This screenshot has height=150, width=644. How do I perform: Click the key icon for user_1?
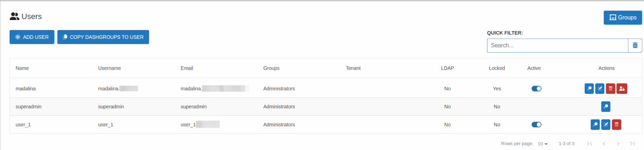tap(595, 125)
